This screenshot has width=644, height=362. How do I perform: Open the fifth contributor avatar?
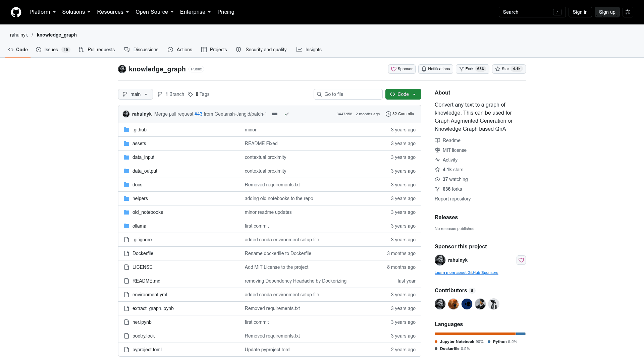pyautogui.click(x=494, y=304)
